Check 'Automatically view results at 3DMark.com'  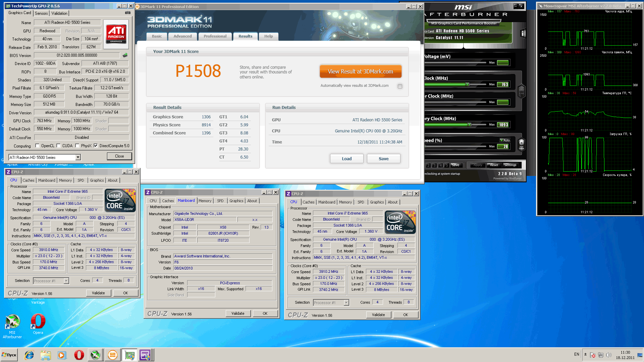click(400, 86)
